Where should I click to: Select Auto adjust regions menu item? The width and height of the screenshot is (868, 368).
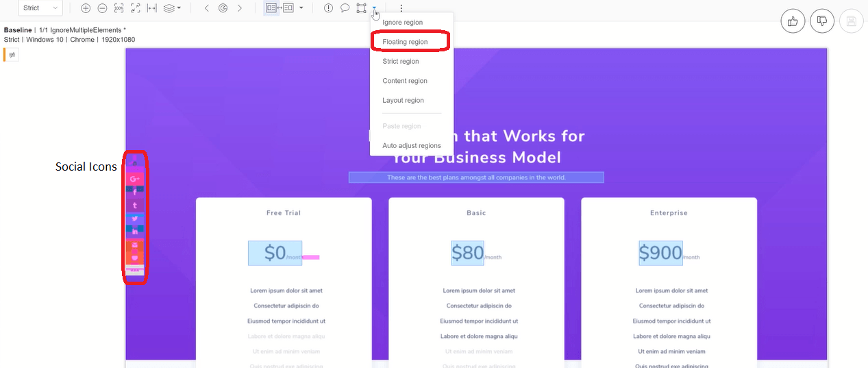[411, 145]
